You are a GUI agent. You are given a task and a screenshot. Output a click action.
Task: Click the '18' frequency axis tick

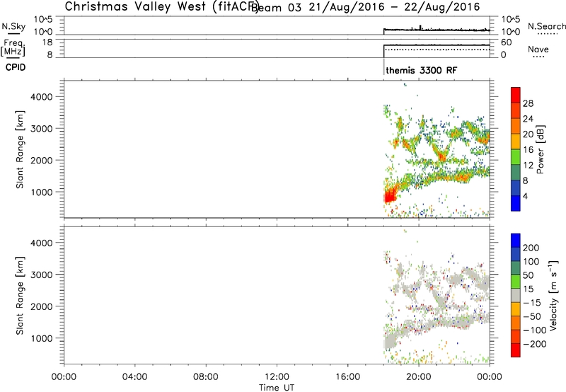[47, 42]
